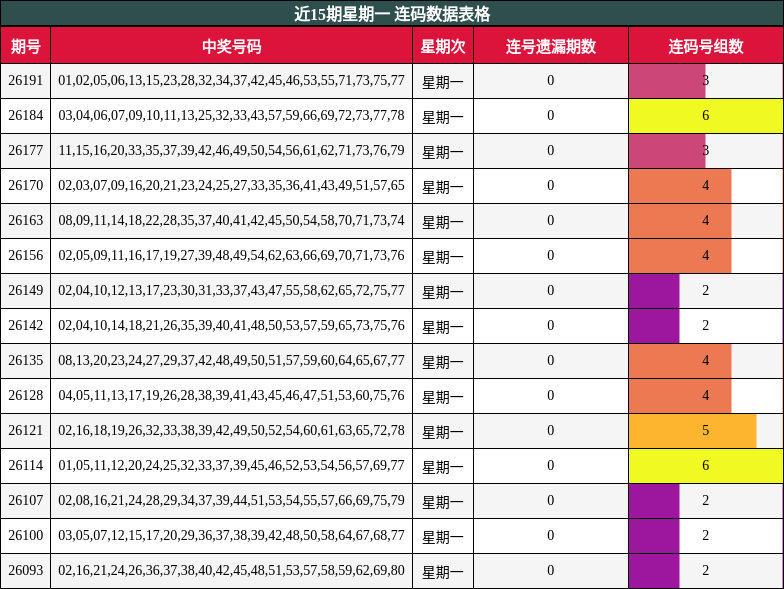Select issue number 26149
Screen dimensions: 784x589
pyautogui.click(x=26, y=290)
